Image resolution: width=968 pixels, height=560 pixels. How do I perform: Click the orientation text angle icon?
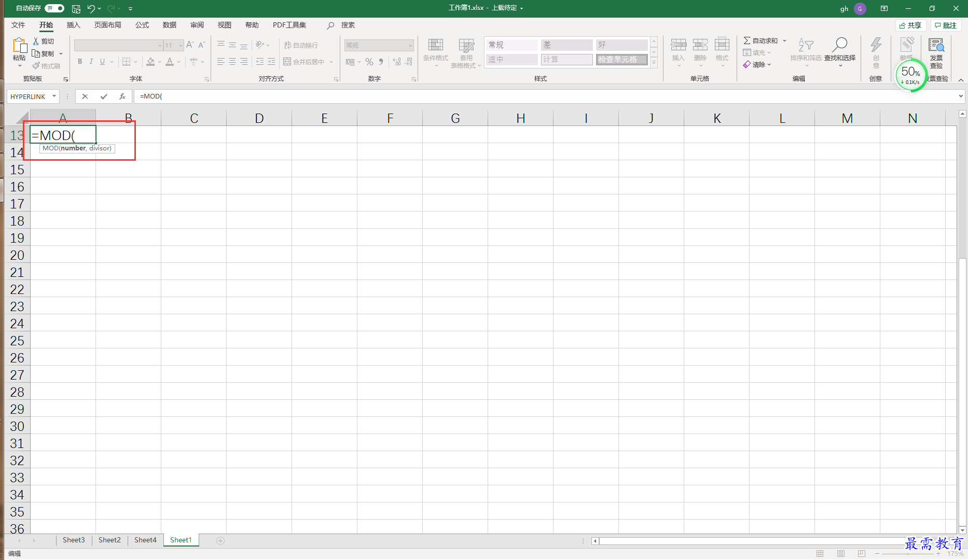[260, 45]
